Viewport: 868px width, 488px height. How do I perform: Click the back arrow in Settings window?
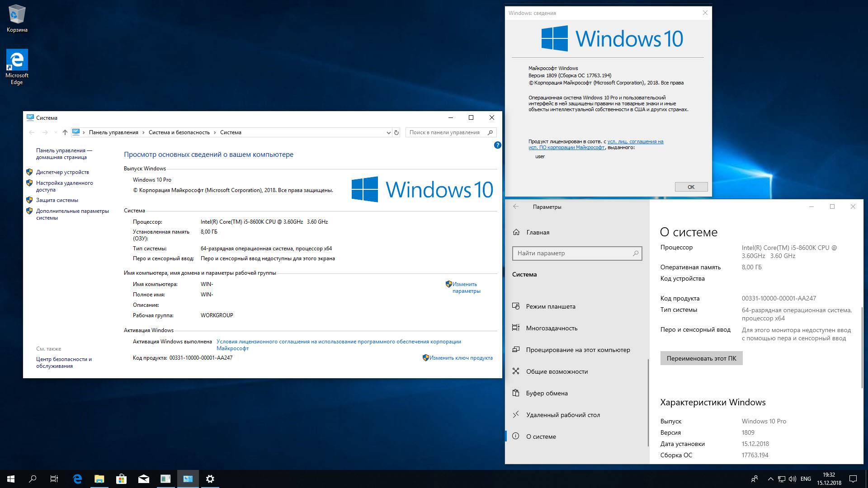pyautogui.click(x=516, y=206)
